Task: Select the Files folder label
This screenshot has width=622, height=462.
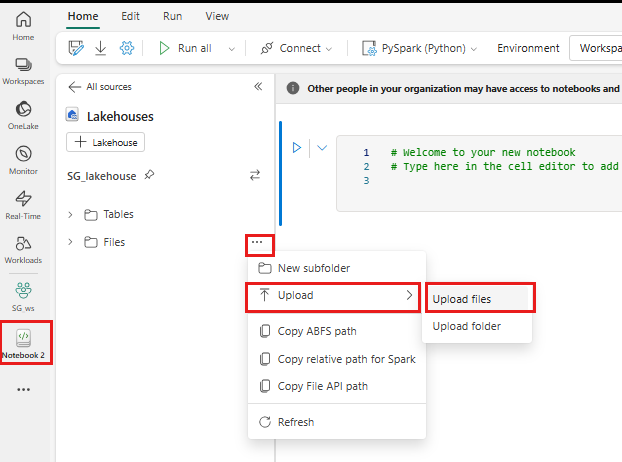Action: click(114, 242)
